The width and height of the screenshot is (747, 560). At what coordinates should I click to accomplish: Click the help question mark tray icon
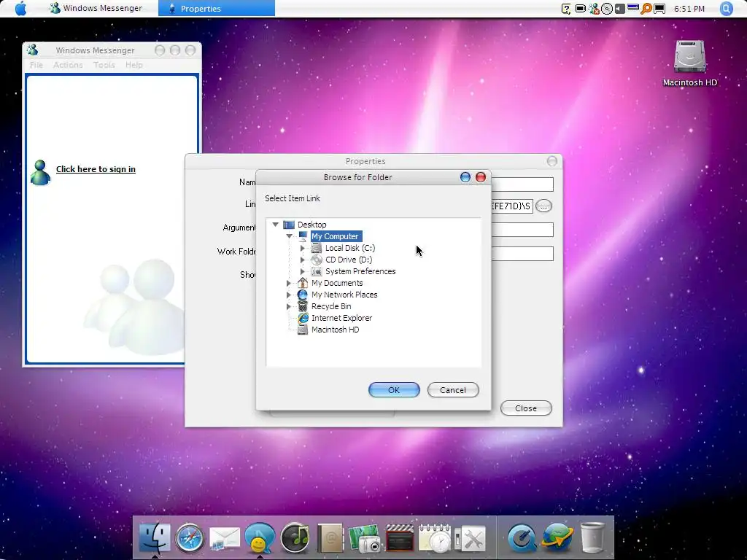566,9
